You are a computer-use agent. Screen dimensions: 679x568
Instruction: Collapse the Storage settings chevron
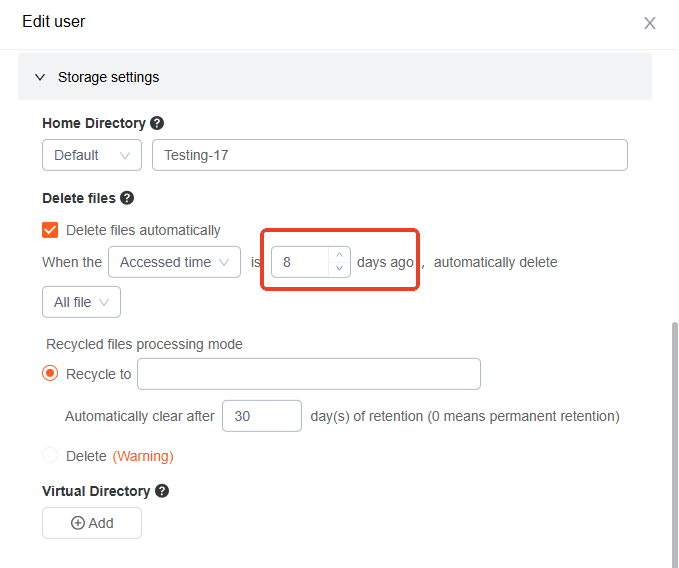click(40, 77)
